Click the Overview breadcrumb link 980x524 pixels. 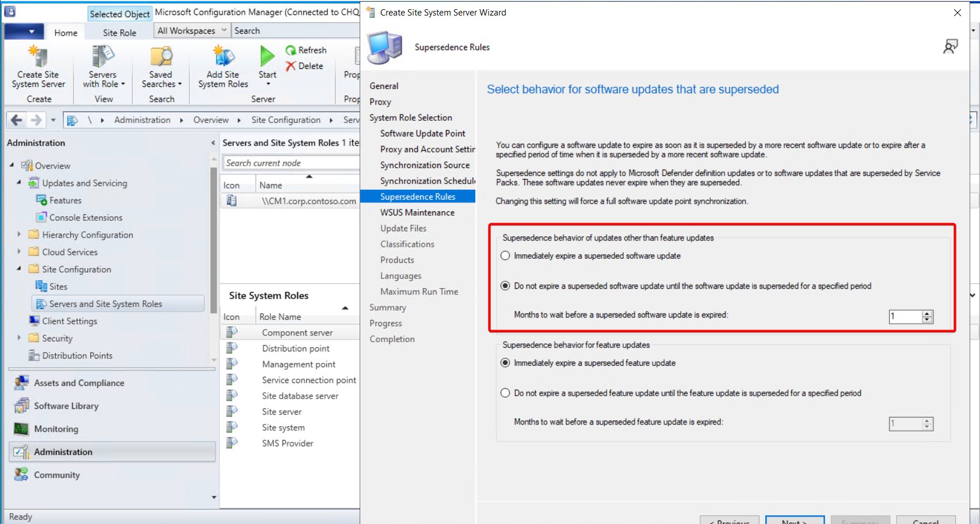[x=211, y=120]
